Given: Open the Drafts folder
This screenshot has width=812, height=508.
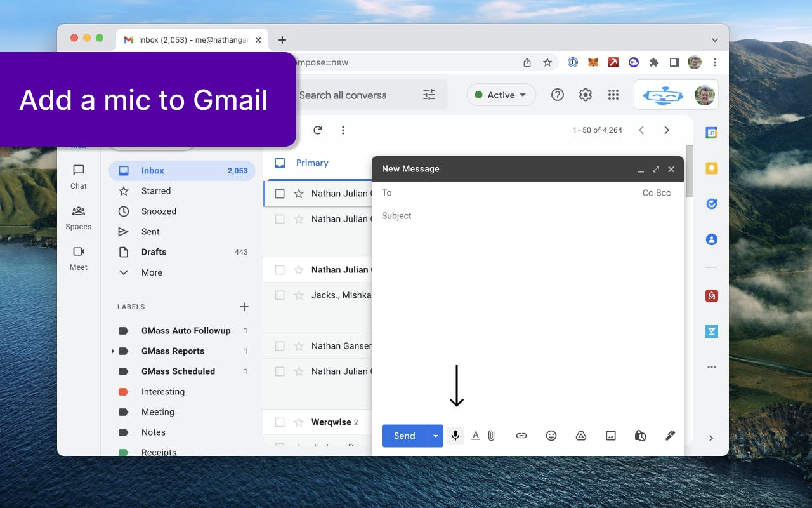Looking at the screenshot, I should (x=182, y=252).
